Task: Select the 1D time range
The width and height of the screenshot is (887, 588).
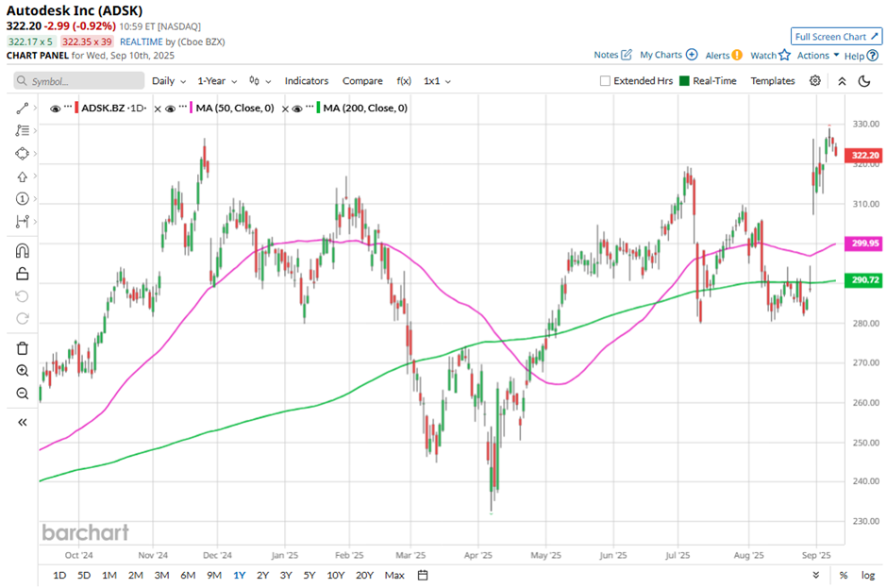Action: [x=59, y=575]
